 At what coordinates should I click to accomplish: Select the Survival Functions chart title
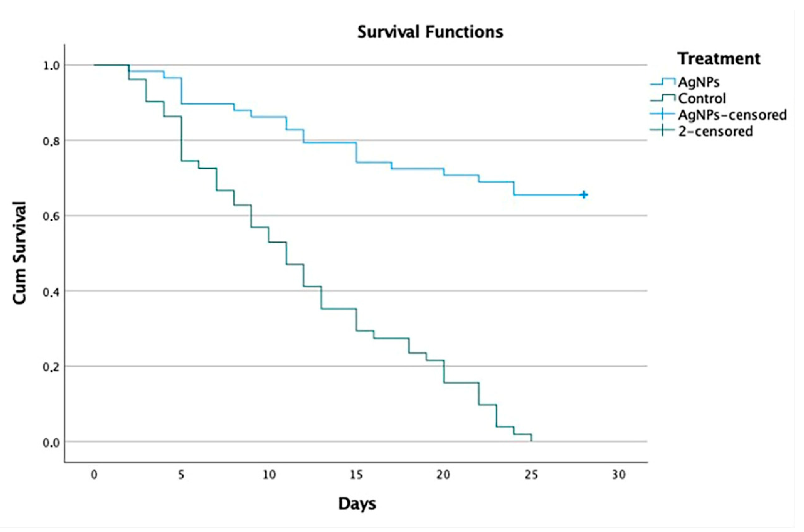[430, 32]
